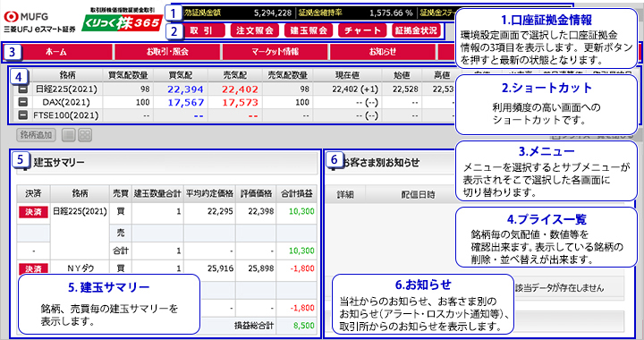Click the 決済 column header in summary
The width and height of the screenshot is (644, 340).
33,193
